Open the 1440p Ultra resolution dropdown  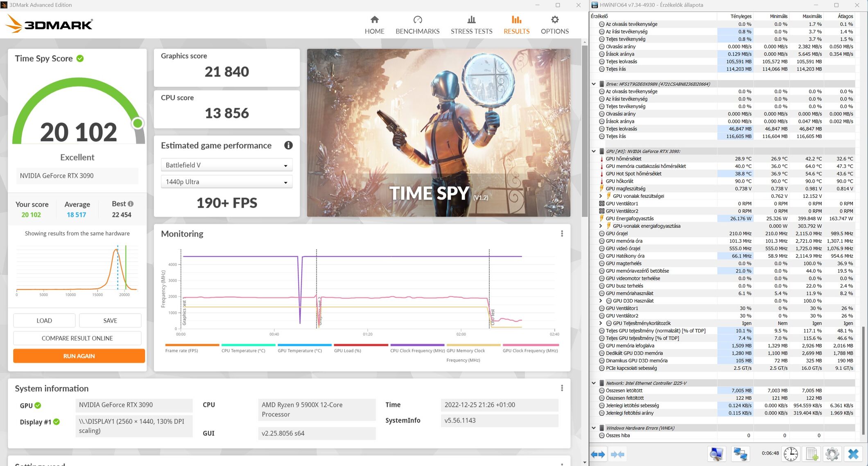[226, 182]
